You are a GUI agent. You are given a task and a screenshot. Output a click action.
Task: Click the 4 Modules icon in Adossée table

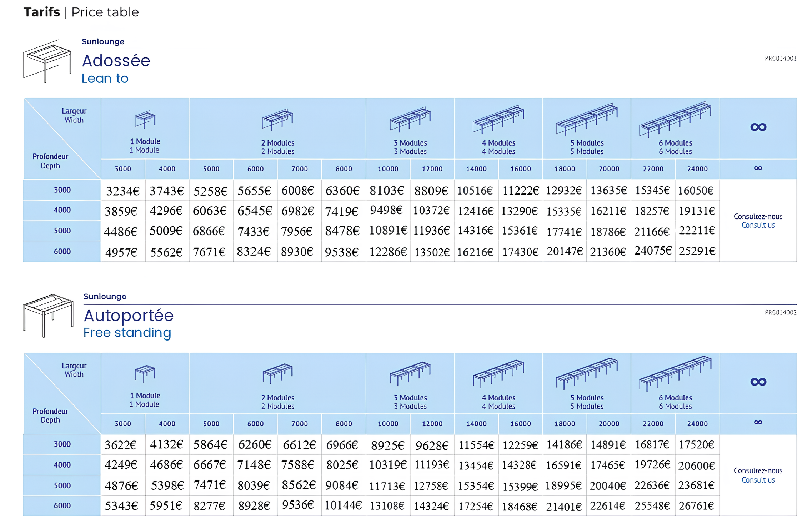pyautogui.click(x=498, y=119)
